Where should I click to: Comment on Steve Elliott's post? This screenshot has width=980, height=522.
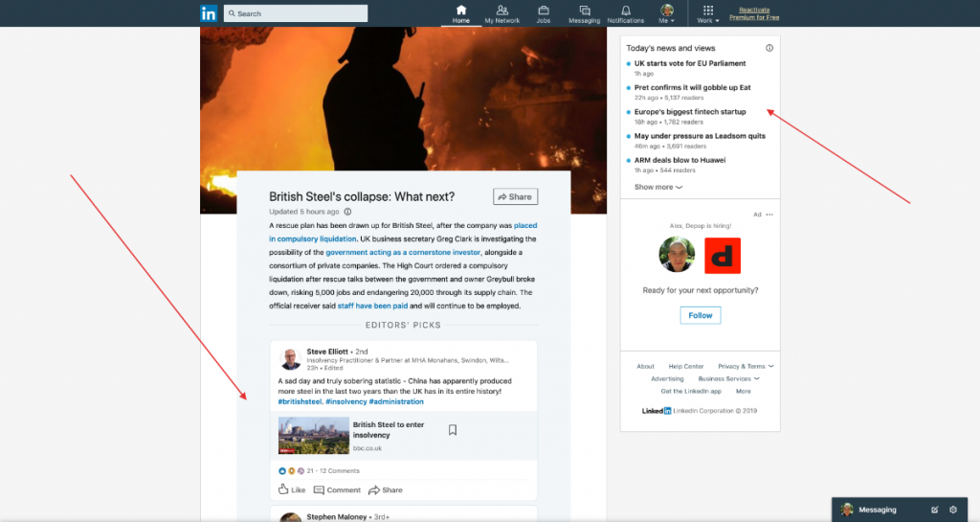[337, 489]
